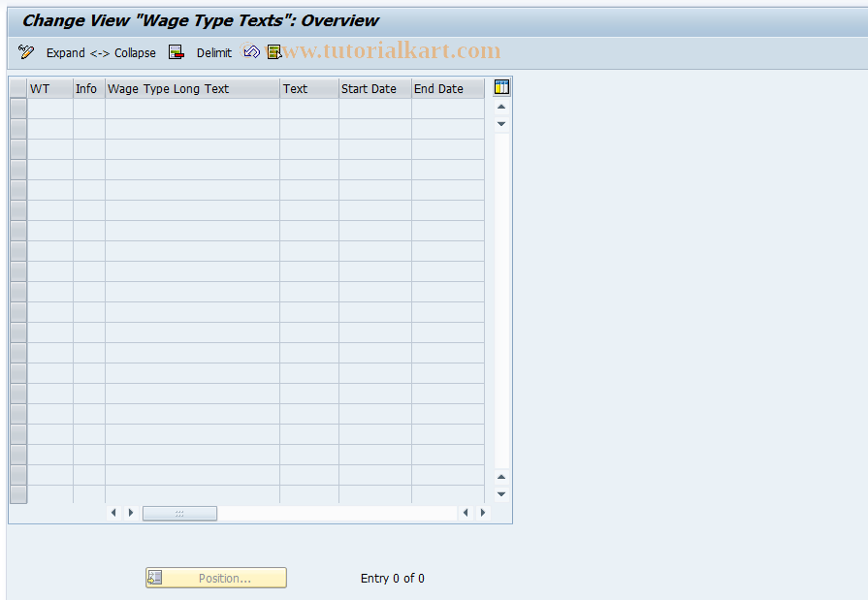868x600 pixels.
Task: Select the End Date column header
Action: point(448,88)
